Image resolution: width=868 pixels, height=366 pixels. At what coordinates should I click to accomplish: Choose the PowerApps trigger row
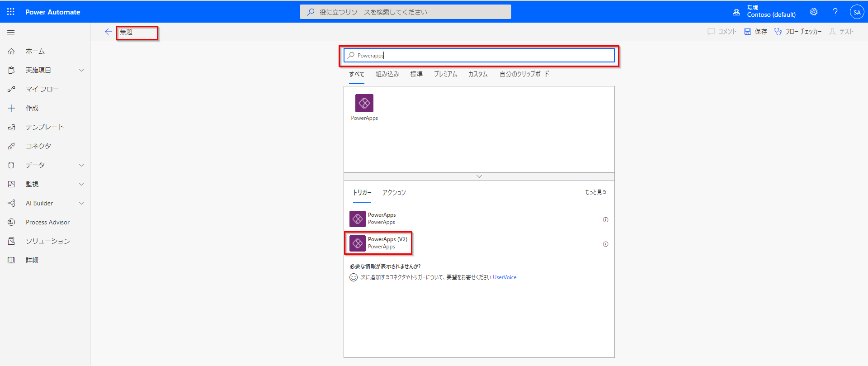(x=479, y=219)
